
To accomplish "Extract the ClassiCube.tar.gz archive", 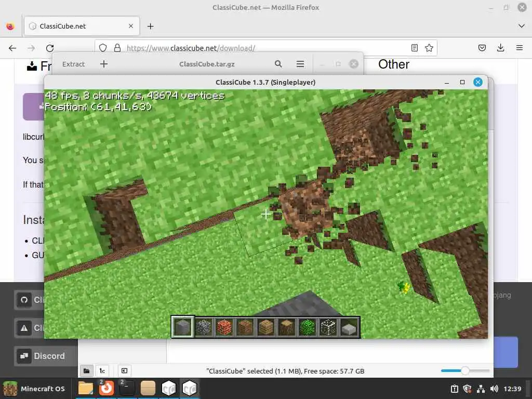I will click(74, 64).
